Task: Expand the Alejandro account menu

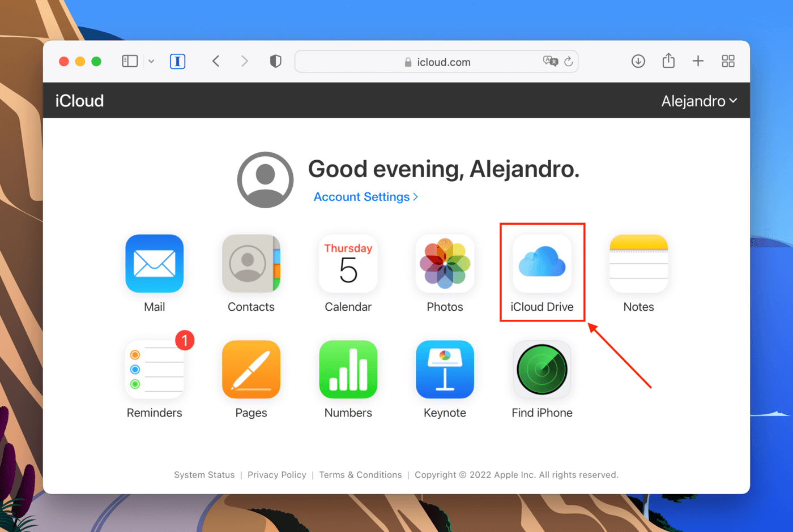Action: pos(699,101)
